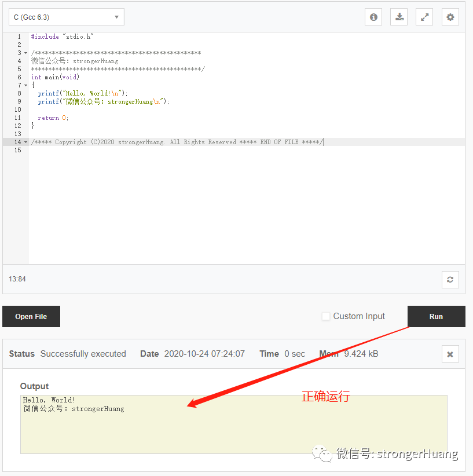
Task: Collapse the comment block at line 3
Action: click(x=26, y=53)
